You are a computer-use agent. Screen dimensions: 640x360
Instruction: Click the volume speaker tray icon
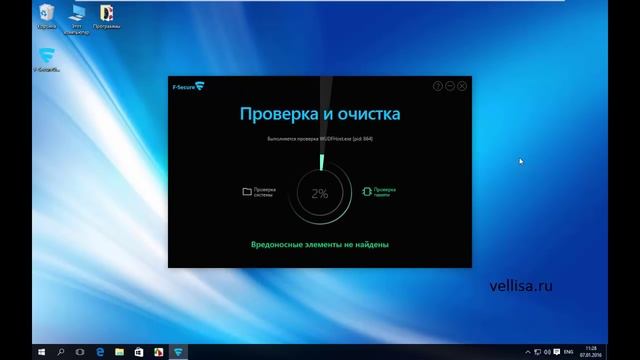click(547, 352)
